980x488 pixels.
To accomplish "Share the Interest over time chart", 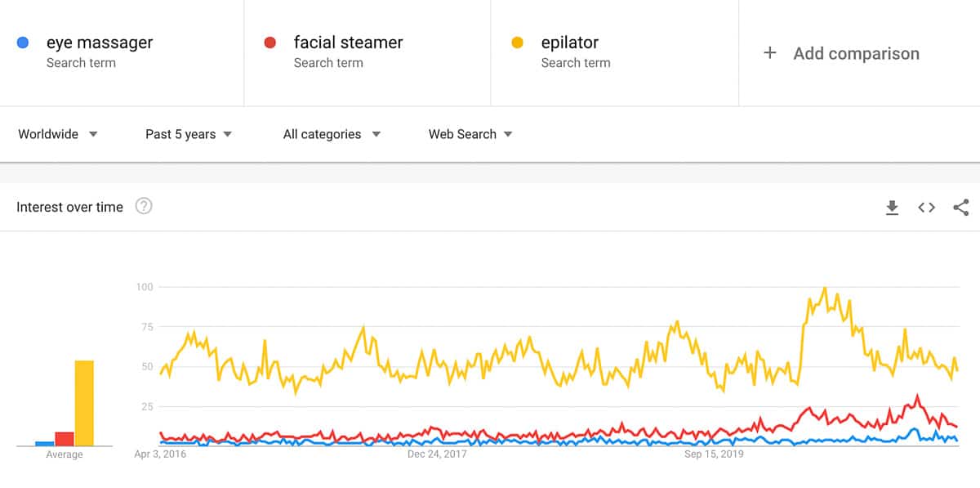I will click(960, 208).
